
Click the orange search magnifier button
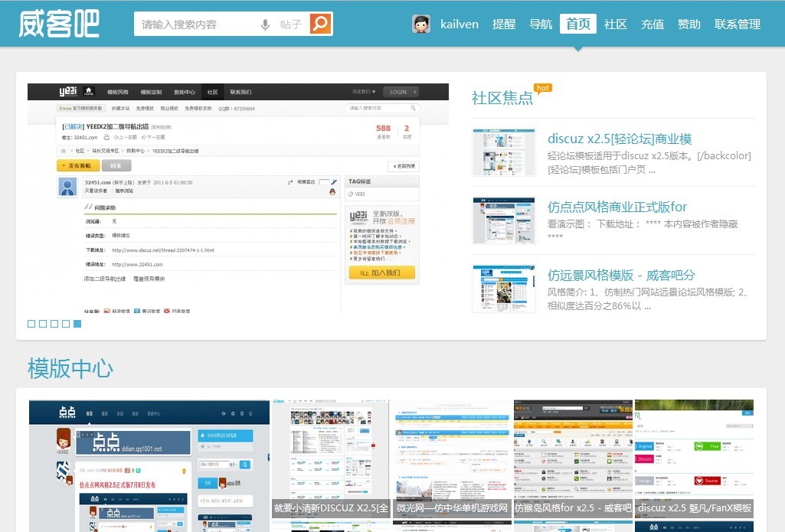[x=321, y=24]
